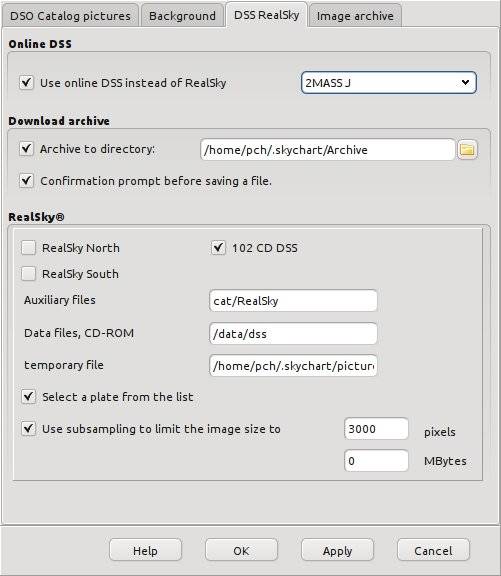This screenshot has height=576, width=501.
Task: Edit the temporary file path field
Action: [293, 366]
